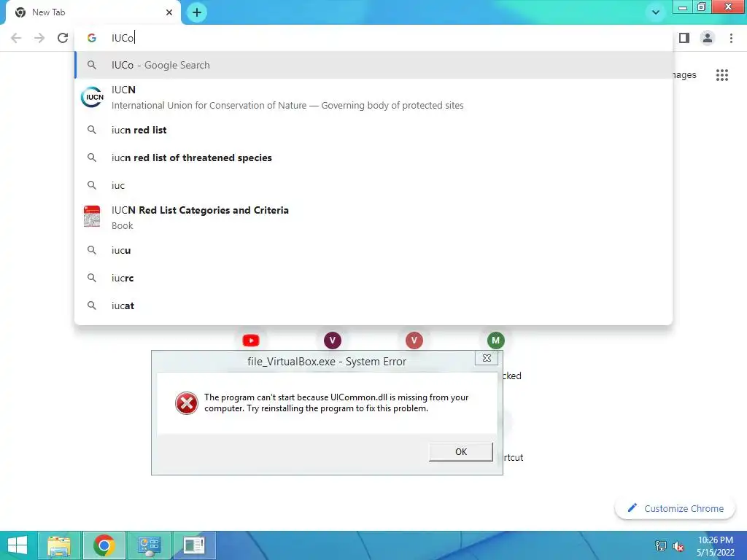Open the fourth taskbar app with window icon
Viewport: 747px width, 560px height.
pyautogui.click(x=194, y=545)
